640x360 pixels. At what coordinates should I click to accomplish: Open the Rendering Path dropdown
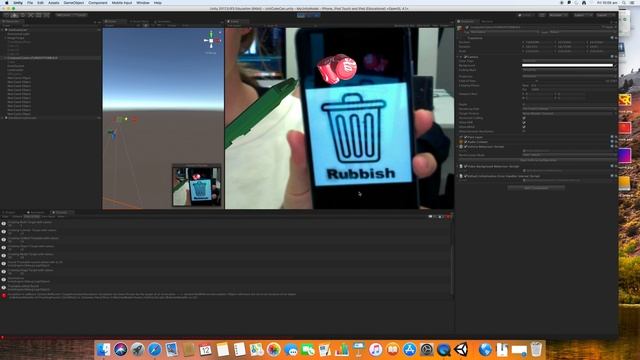tap(569, 109)
